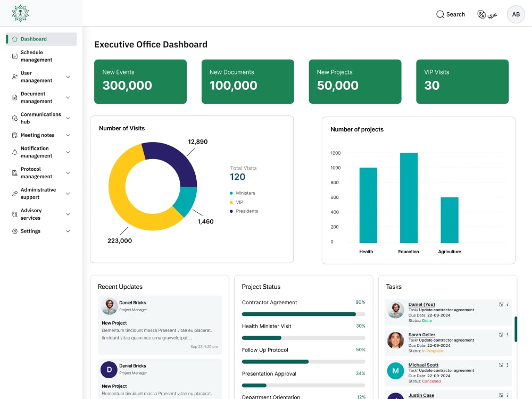Click the Contractor Agreement progress bar
Screen dimensions: 532x399
click(303, 314)
